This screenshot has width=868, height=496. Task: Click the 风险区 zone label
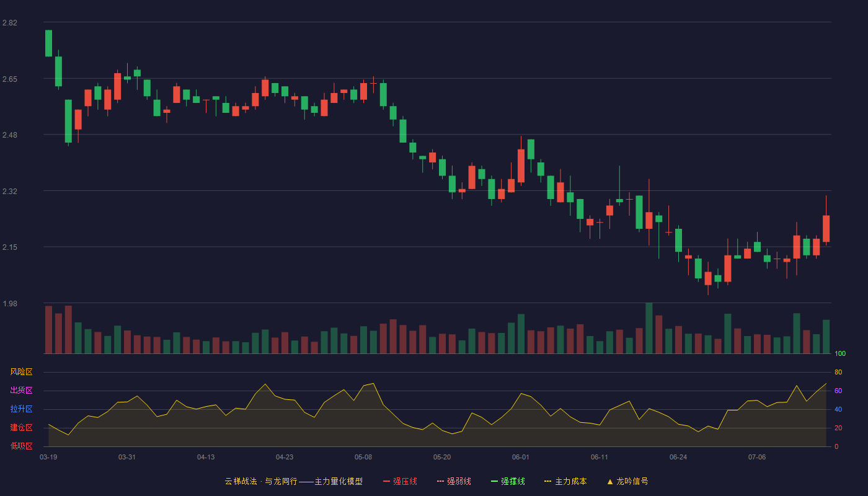click(x=21, y=372)
